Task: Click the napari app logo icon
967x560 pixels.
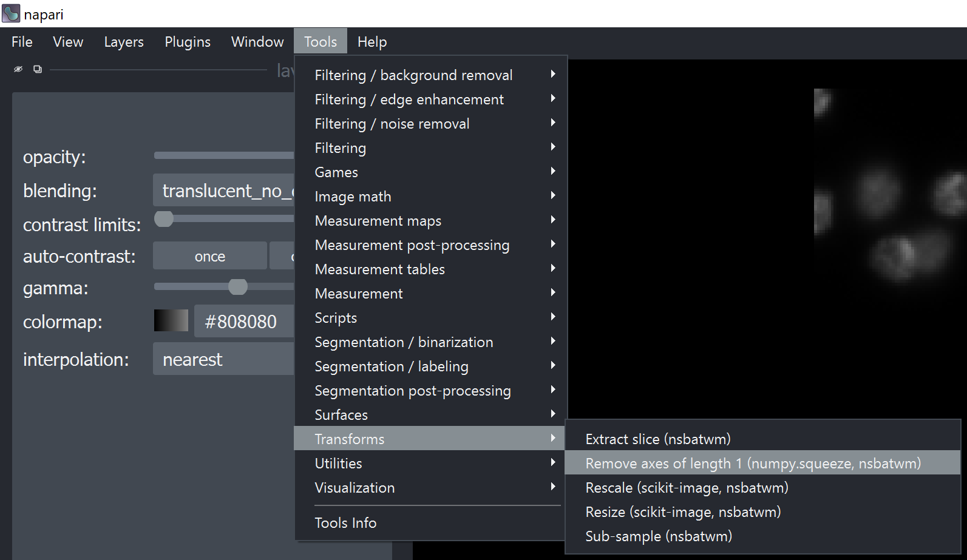Action: click(11, 13)
